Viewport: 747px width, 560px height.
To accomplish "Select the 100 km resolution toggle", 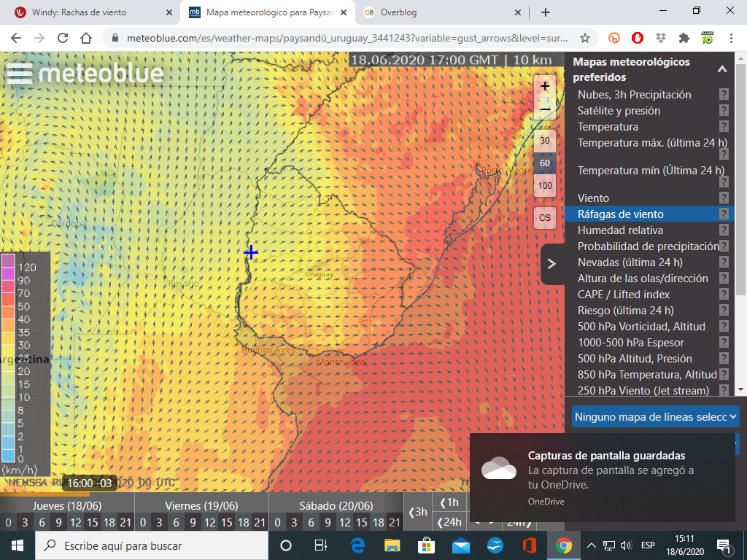I will tap(545, 185).
